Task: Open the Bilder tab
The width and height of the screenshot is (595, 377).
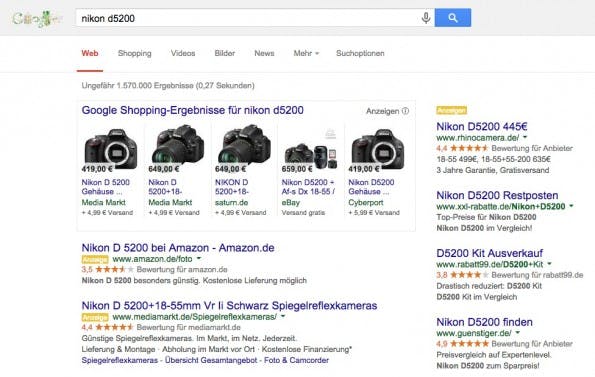Action: [x=225, y=53]
